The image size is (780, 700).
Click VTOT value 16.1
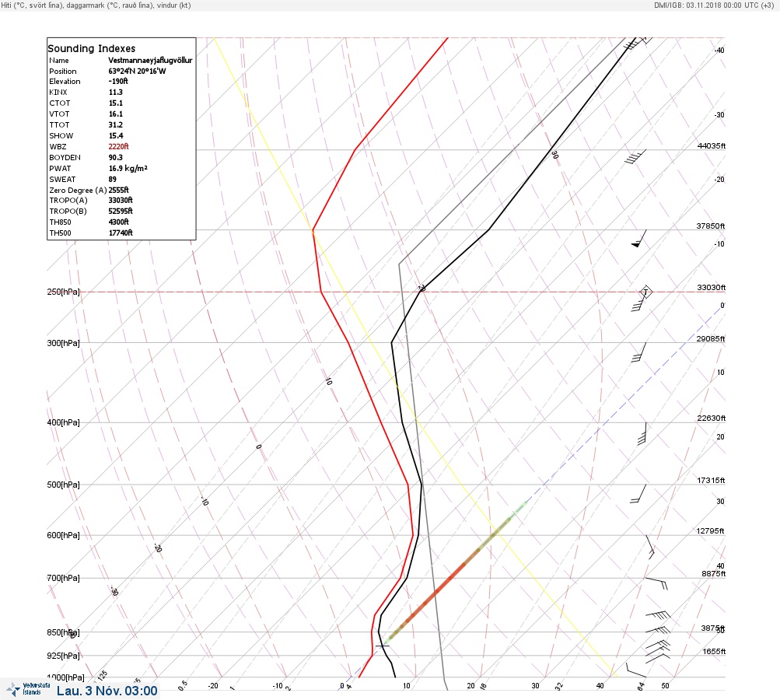click(115, 114)
